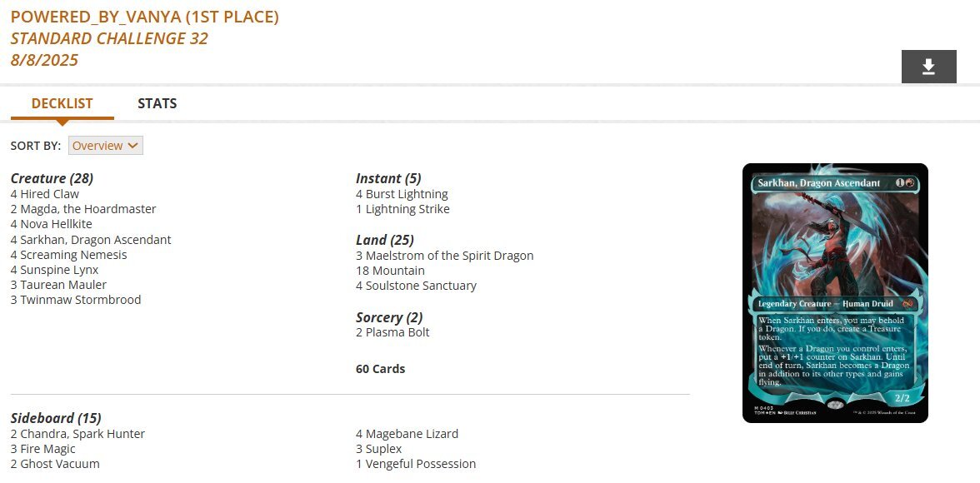
Task: Open the Sort By Overview dropdown
Action: click(x=106, y=146)
